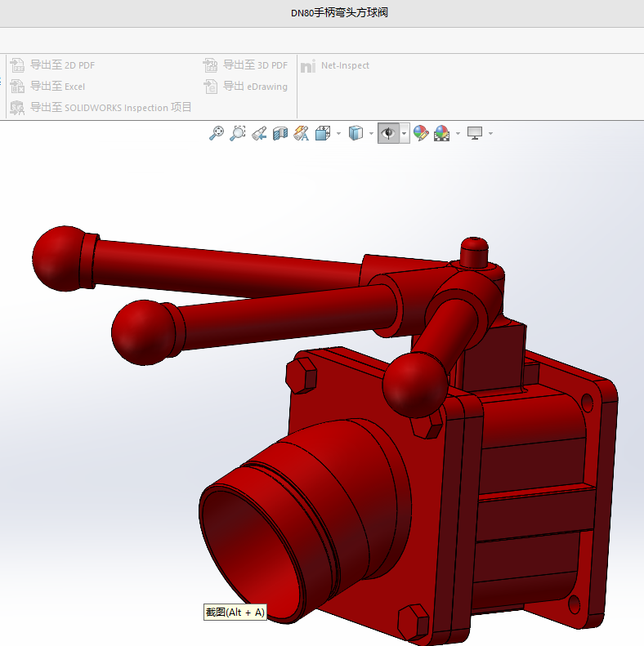Screen dimensions: 644x646
Task: Click Zoom to Fit magnifier icon
Action: (217, 133)
